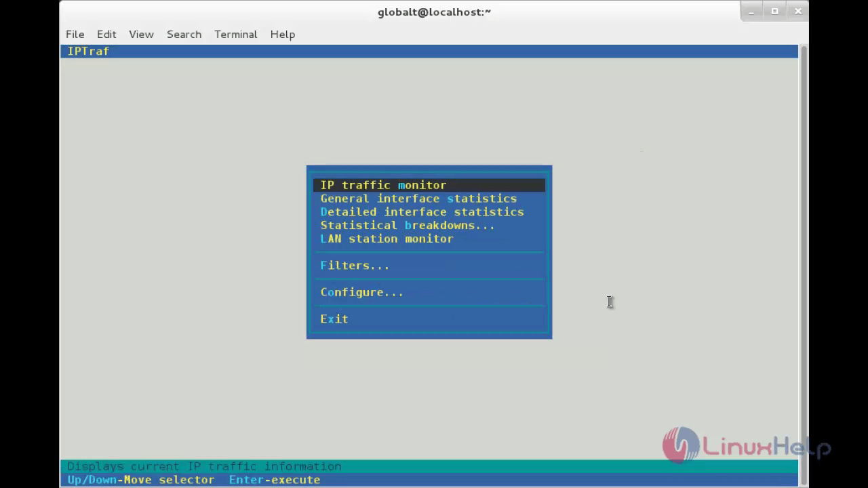
Task: Select Detailed interface statistics entry
Action: (x=429, y=212)
